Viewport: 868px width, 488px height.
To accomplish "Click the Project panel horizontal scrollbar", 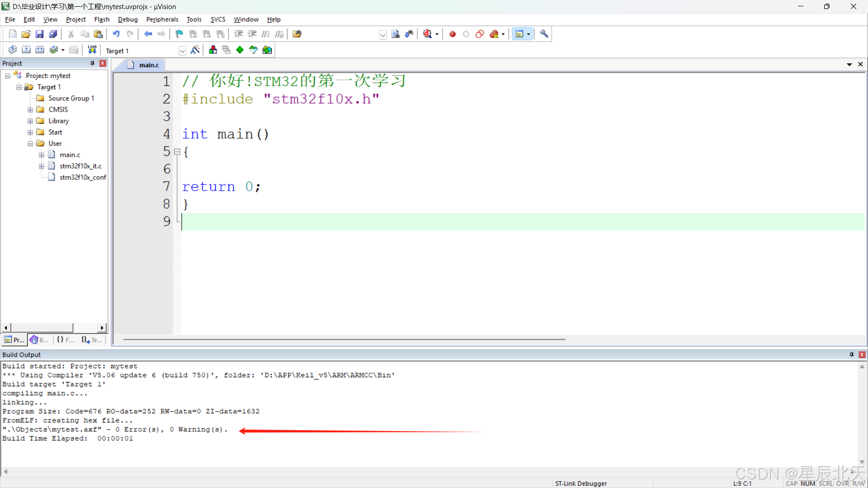I will (42, 328).
